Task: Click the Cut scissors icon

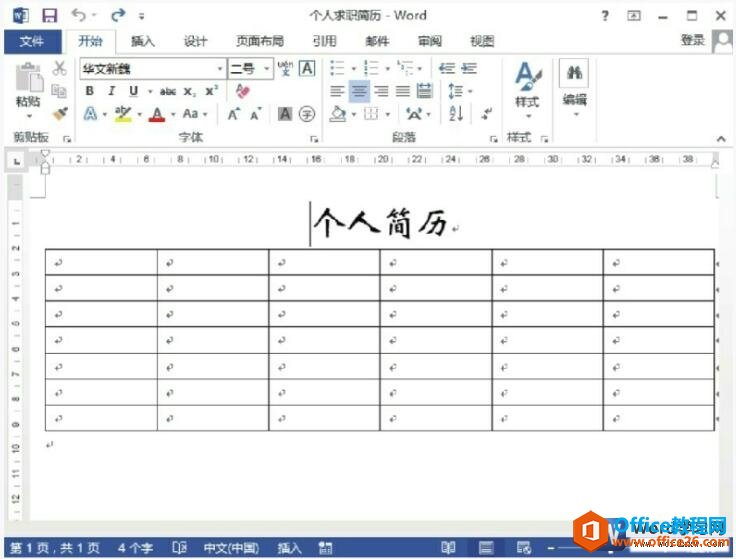Action: point(60,68)
